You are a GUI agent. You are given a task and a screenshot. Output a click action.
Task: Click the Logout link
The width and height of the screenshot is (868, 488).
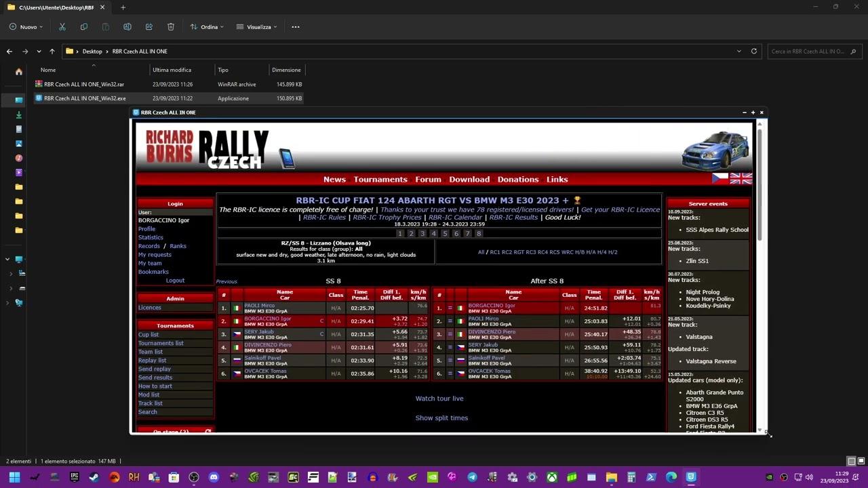click(175, 281)
